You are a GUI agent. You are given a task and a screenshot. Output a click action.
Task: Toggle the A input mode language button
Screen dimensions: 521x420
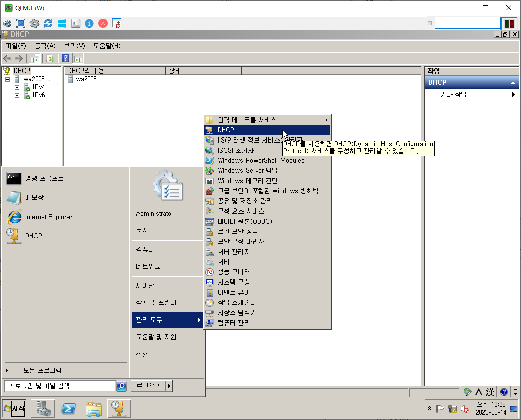coord(479,392)
